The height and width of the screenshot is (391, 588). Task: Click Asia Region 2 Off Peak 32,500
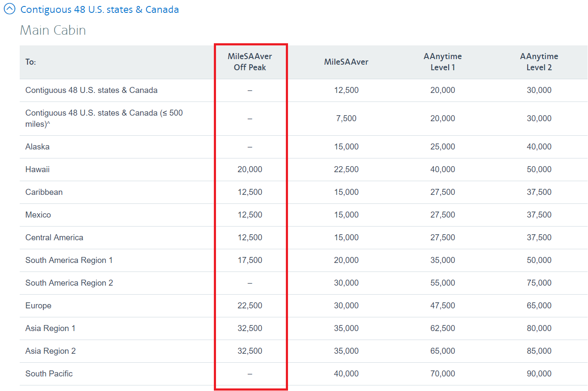coord(250,351)
